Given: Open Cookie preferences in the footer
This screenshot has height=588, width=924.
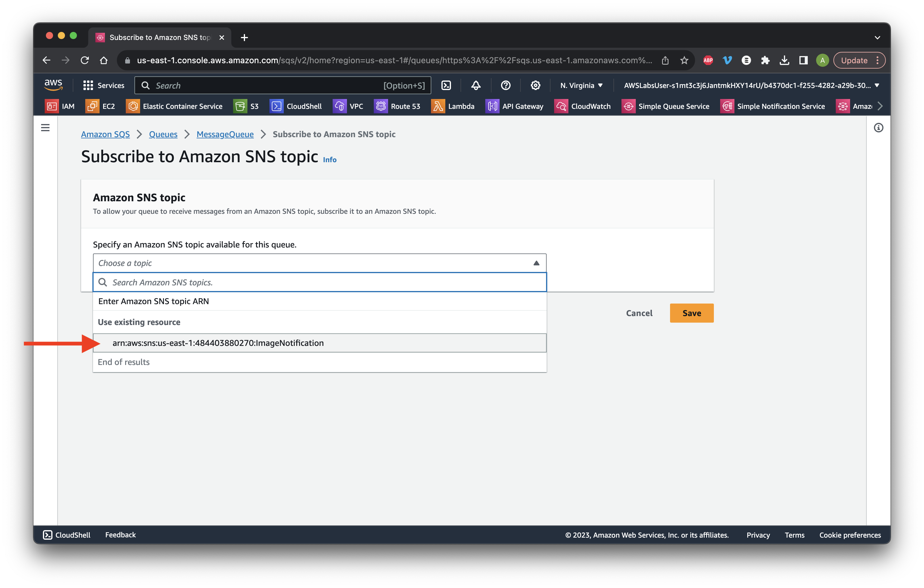Looking at the screenshot, I should pos(850,535).
